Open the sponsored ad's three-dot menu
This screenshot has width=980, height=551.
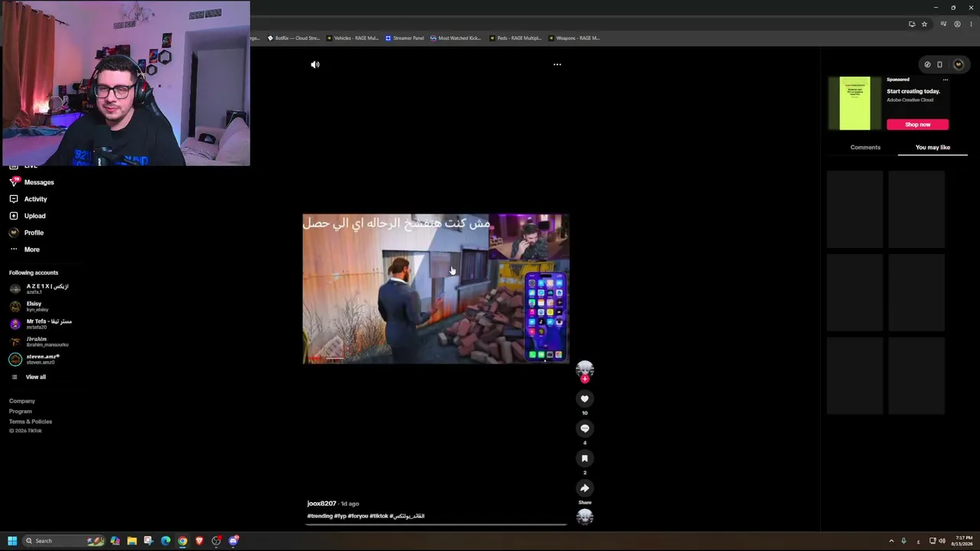(946, 80)
